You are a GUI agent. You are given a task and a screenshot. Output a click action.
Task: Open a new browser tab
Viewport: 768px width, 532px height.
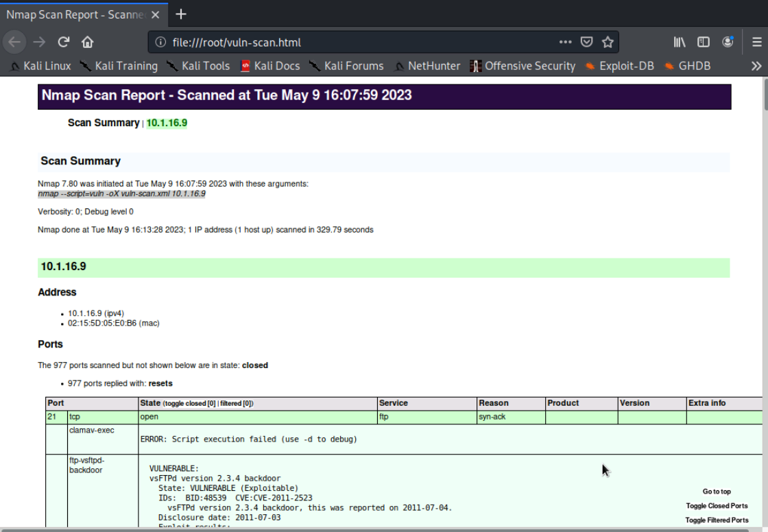[x=181, y=14]
